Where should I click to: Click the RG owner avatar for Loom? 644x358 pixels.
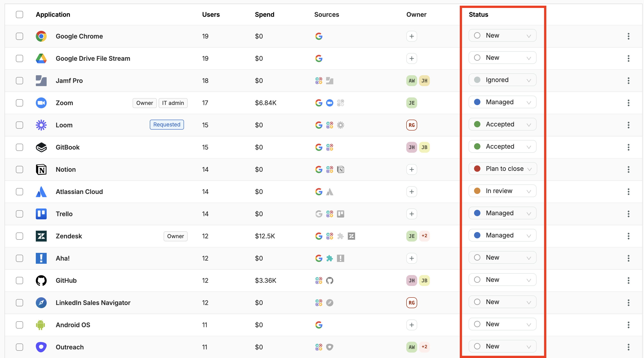(412, 125)
